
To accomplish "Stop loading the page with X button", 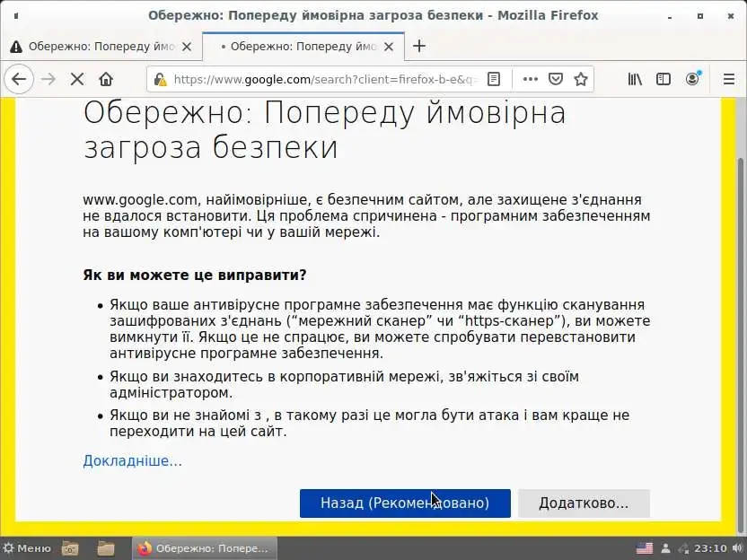I will coord(77,79).
